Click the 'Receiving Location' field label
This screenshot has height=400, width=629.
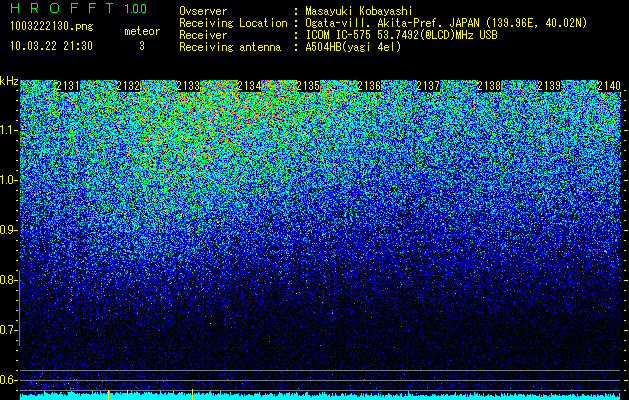point(233,23)
